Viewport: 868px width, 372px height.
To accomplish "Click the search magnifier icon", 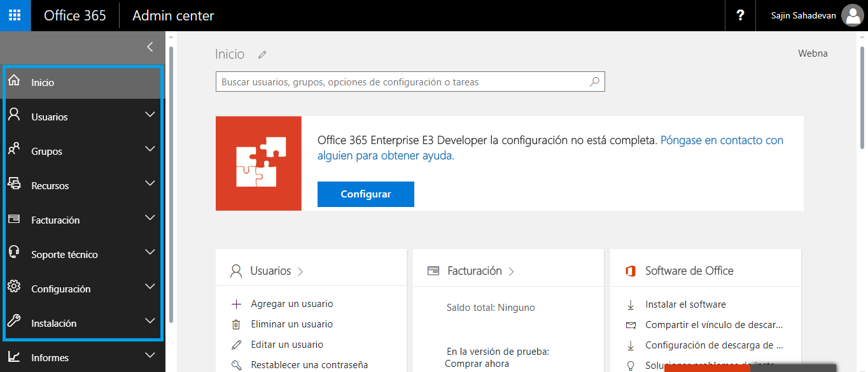I will [x=594, y=82].
